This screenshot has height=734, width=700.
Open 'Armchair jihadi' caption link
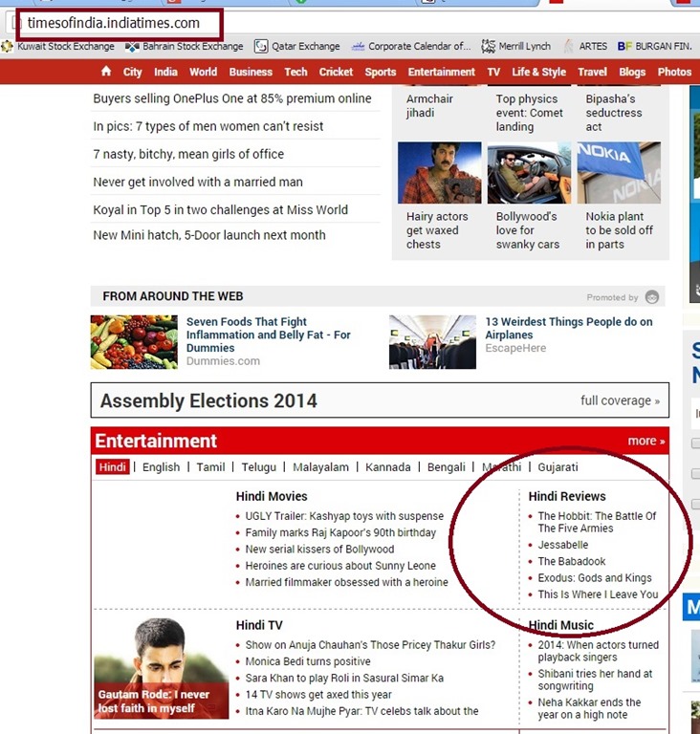click(x=429, y=106)
